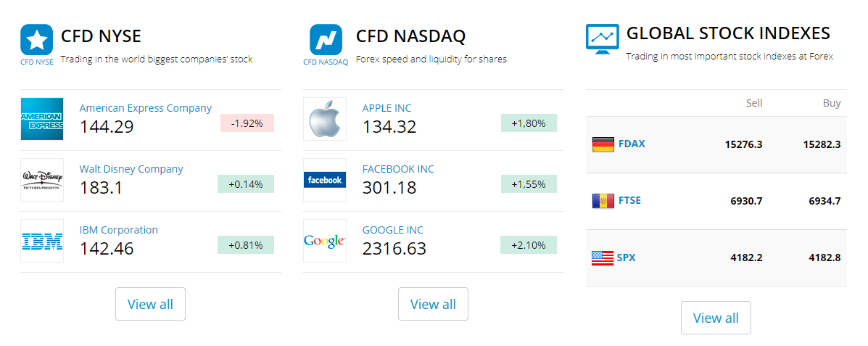Open the American Express logo thumbnail

[42, 119]
